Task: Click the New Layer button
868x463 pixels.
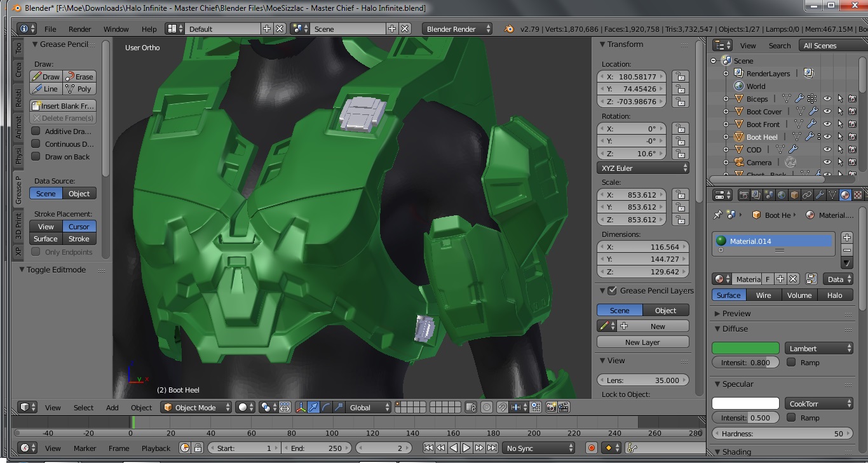Action: click(x=642, y=342)
